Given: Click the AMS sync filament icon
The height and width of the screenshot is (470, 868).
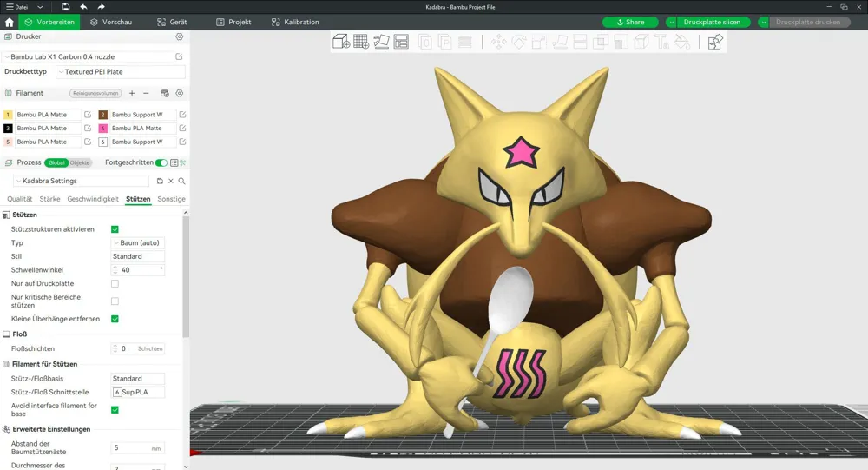Looking at the screenshot, I should [x=164, y=93].
